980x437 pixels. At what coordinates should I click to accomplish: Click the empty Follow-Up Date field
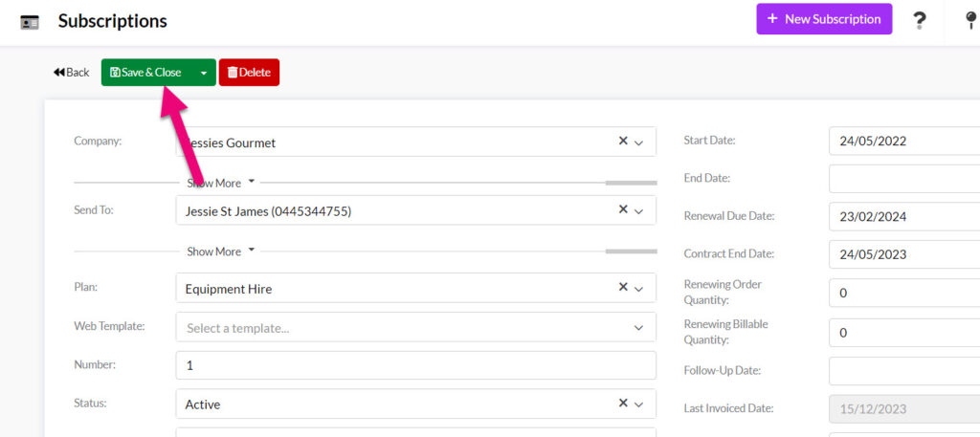(x=904, y=371)
